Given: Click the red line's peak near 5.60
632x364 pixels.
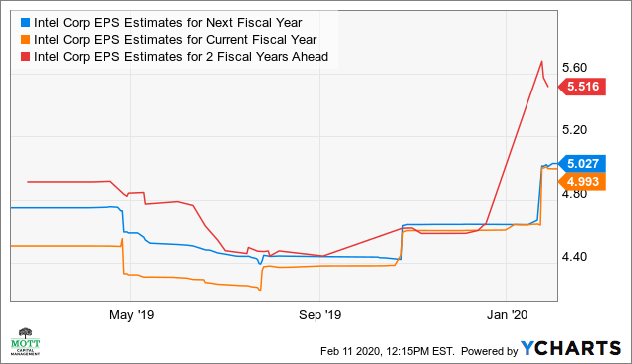Looking at the screenshot, I should [542, 62].
